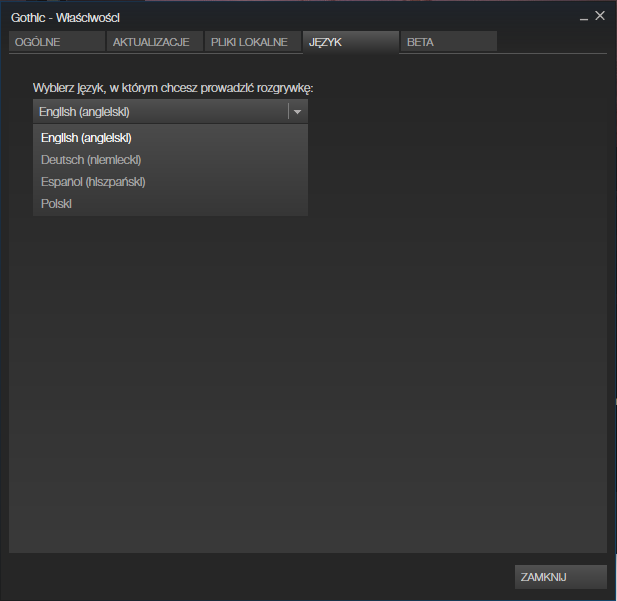
Task: Click the ZAMKNIJ button
Action: [561, 577]
